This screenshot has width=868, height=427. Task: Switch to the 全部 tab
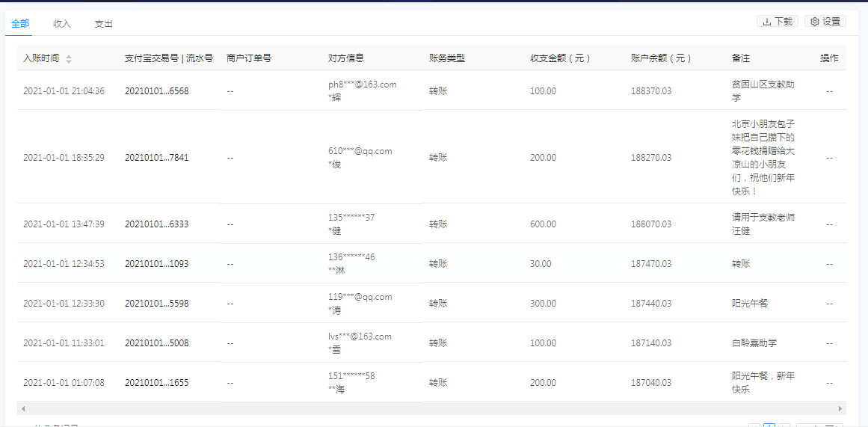pyautogui.click(x=20, y=23)
